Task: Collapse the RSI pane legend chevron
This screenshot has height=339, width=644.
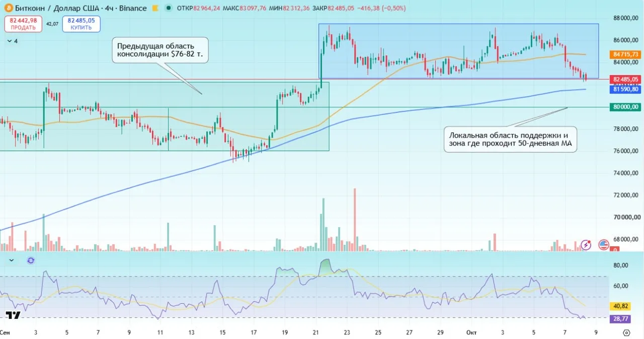Action: (12, 260)
